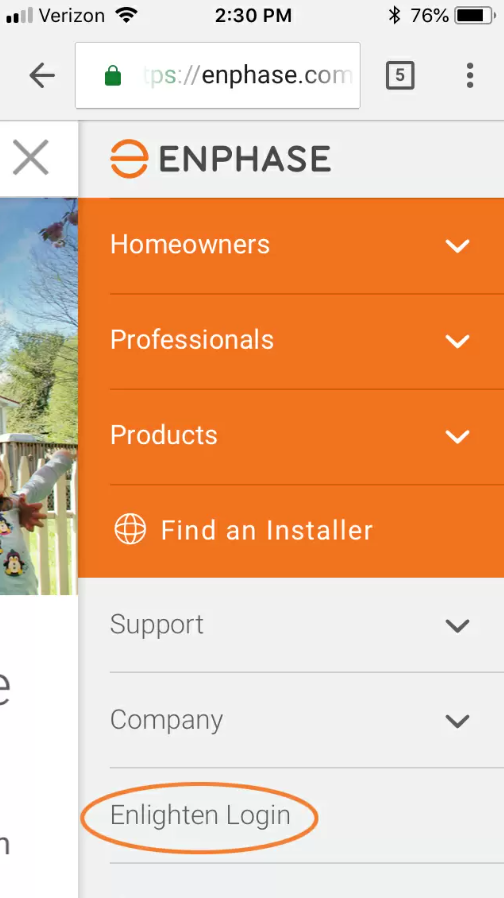Image resolution: width=504 pixels, height=898 pixels.
Task: Focus the enphase.com address bar
Action: [x=218, y=75]
